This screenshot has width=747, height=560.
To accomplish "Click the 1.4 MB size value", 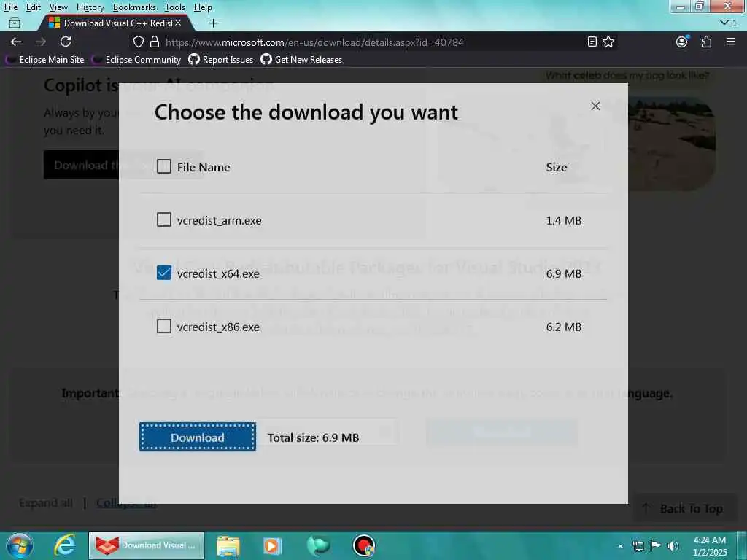I will (564, 220).
